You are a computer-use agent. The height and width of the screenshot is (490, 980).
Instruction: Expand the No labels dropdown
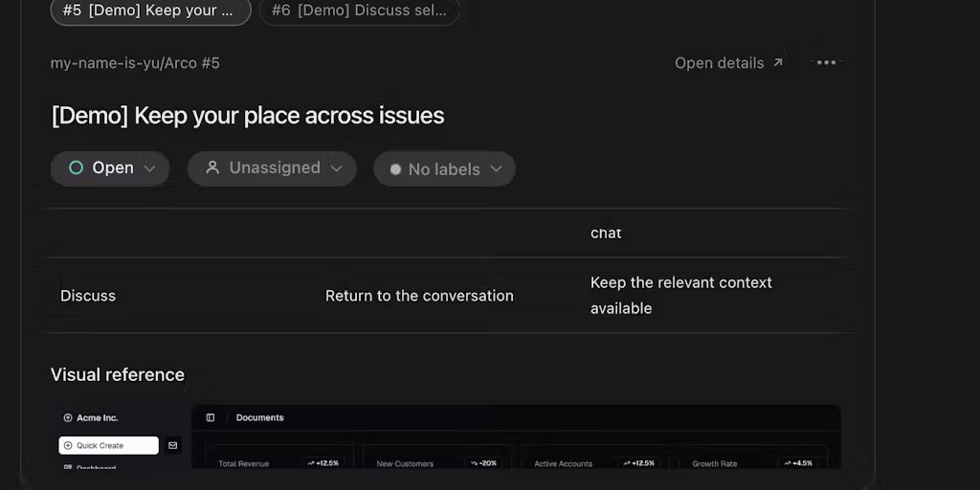tap(444, 168)
